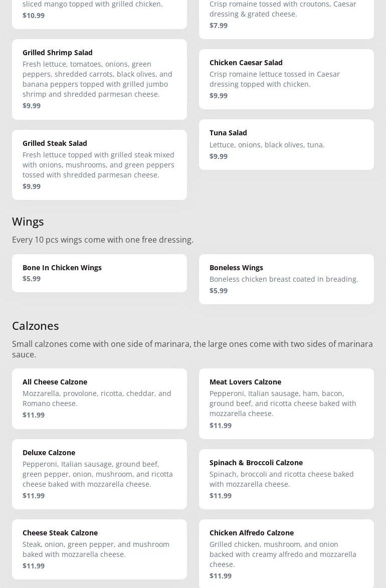
Task: Click the $7.99 Caesar salad card
Action: pos(286,19)
